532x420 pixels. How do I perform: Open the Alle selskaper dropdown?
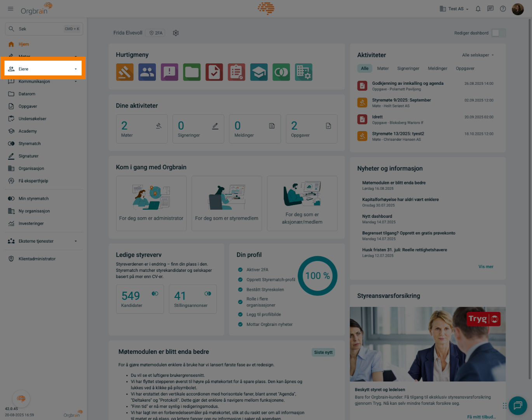[x=478, y=55]
